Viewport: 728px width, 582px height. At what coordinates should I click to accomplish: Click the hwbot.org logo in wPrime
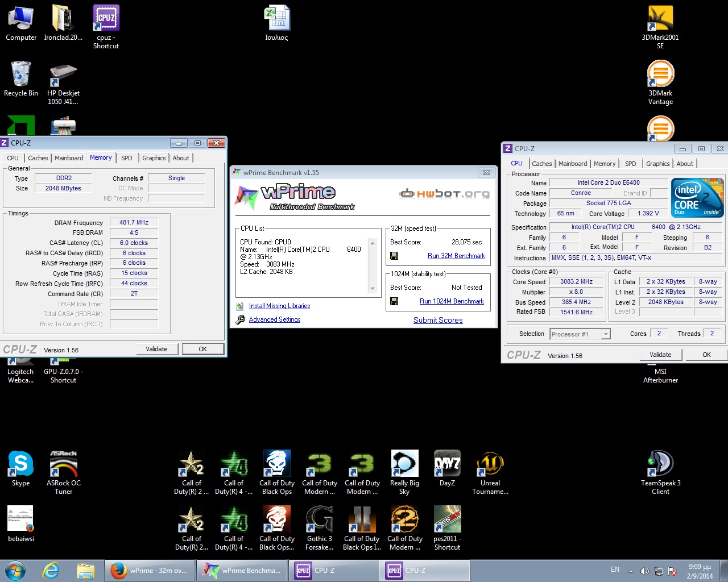coord(444,194)
